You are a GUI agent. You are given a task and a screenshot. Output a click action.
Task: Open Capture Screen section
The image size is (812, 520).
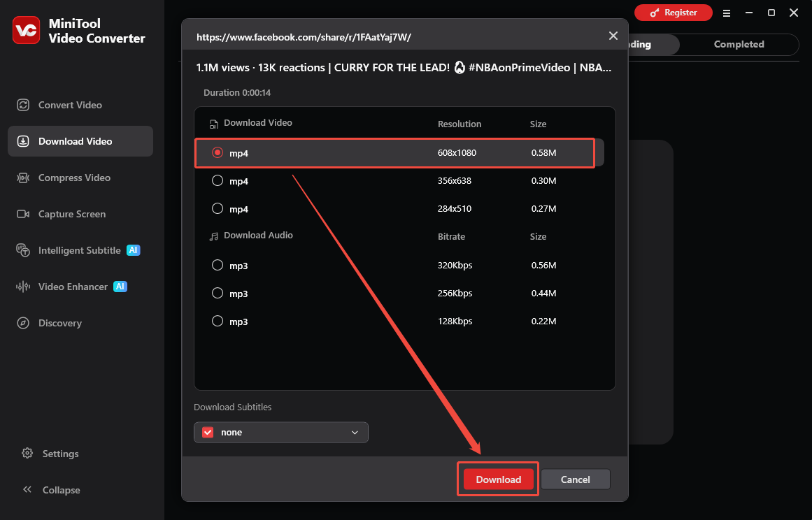point(80,214)
